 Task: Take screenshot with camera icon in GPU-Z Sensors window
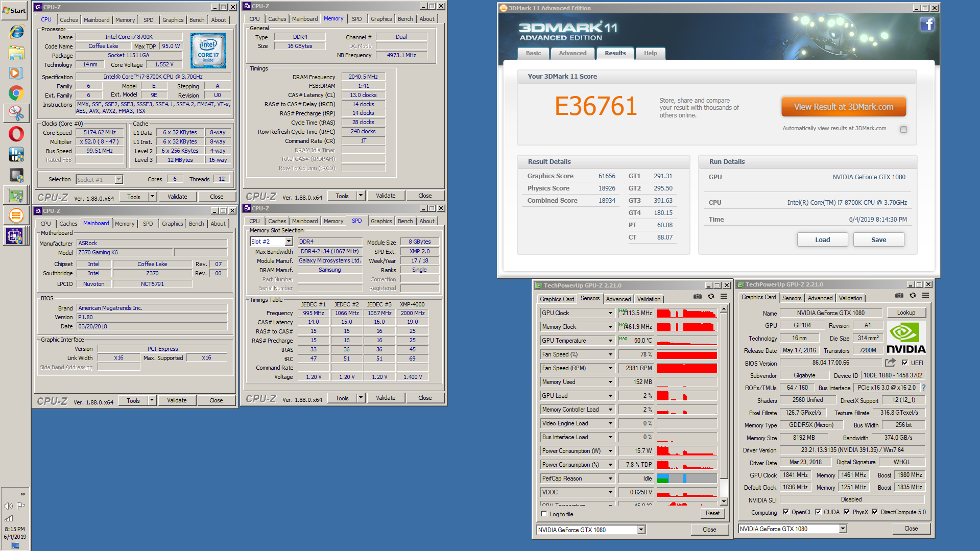698,296
